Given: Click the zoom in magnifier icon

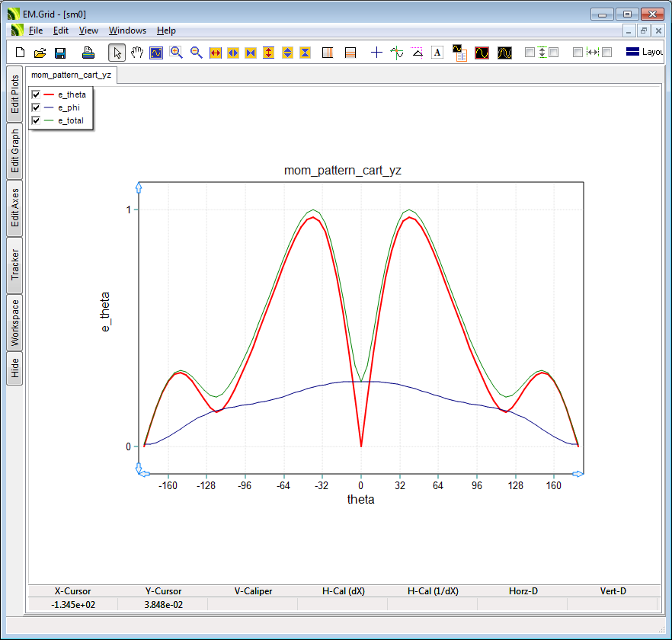Looking at the screenshot, I should [x=176, y=53].
